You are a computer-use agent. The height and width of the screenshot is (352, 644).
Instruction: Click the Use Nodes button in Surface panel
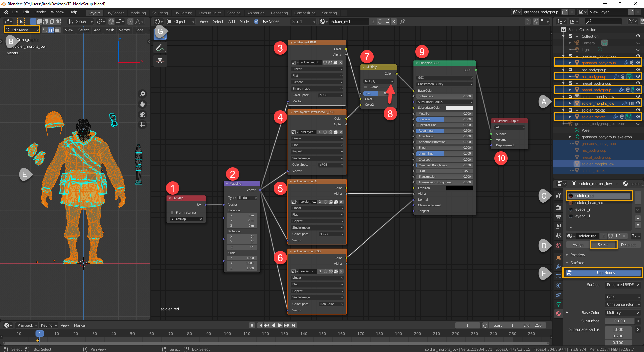(602, 273)
